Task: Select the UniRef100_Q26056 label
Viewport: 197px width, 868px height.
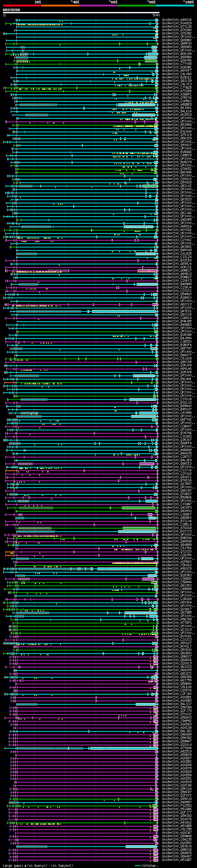Action: pos(177,61)
